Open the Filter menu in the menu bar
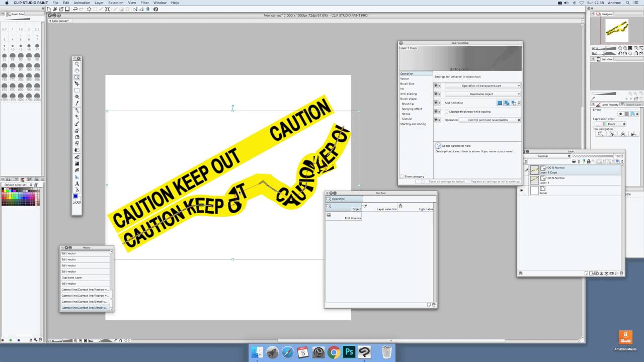This screenshot has height=362, width=644. click(144, 3)
